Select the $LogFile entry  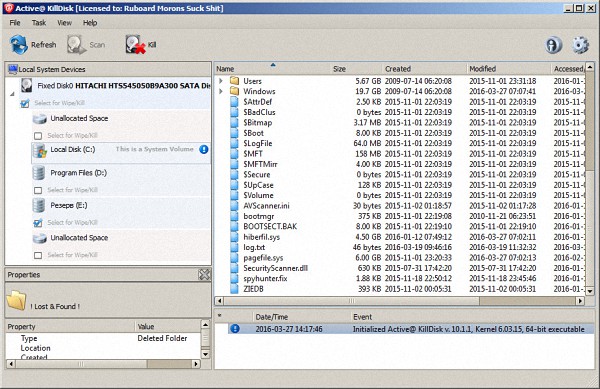pyautogui.click(x=399, y=143)
